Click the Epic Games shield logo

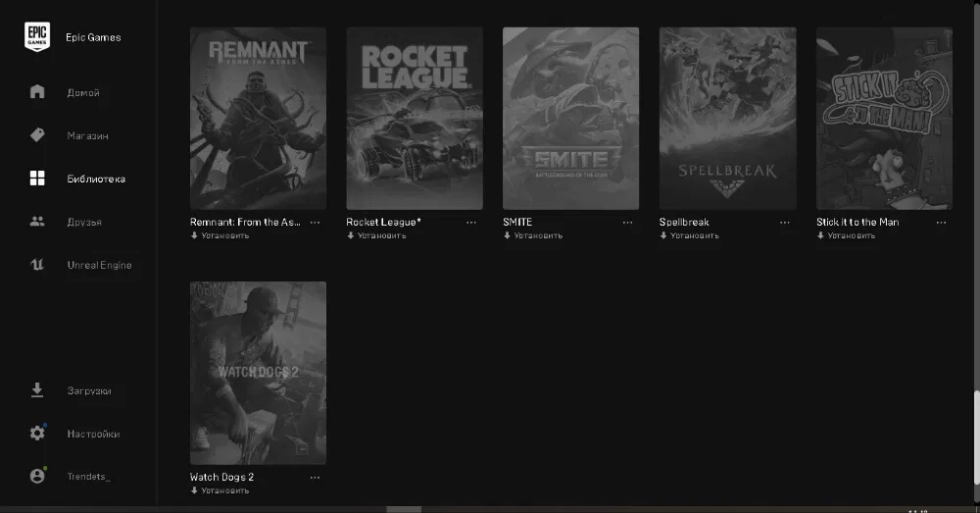tap(37, 37)
